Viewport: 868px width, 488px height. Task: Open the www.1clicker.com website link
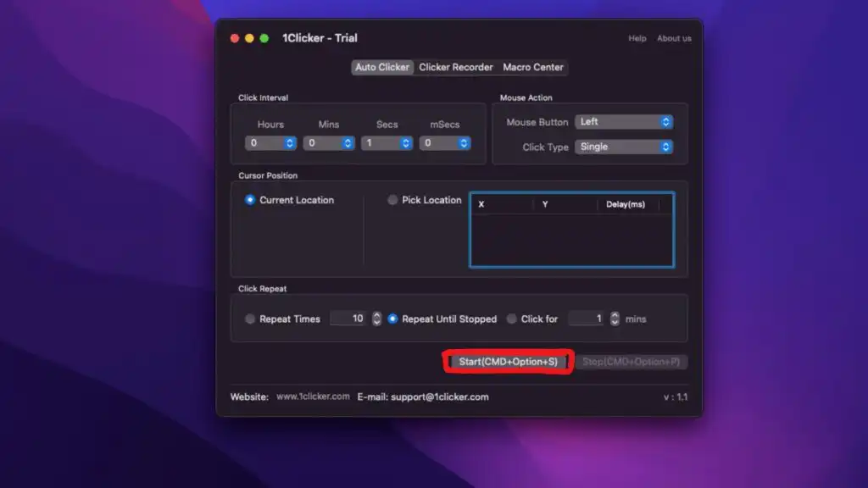tap(313, 396)
